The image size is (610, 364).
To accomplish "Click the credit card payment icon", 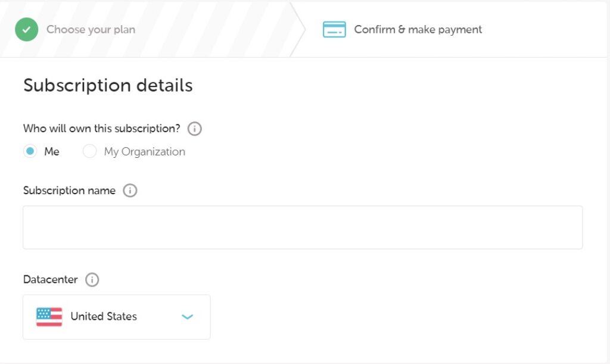I will (x=334, y=30).
